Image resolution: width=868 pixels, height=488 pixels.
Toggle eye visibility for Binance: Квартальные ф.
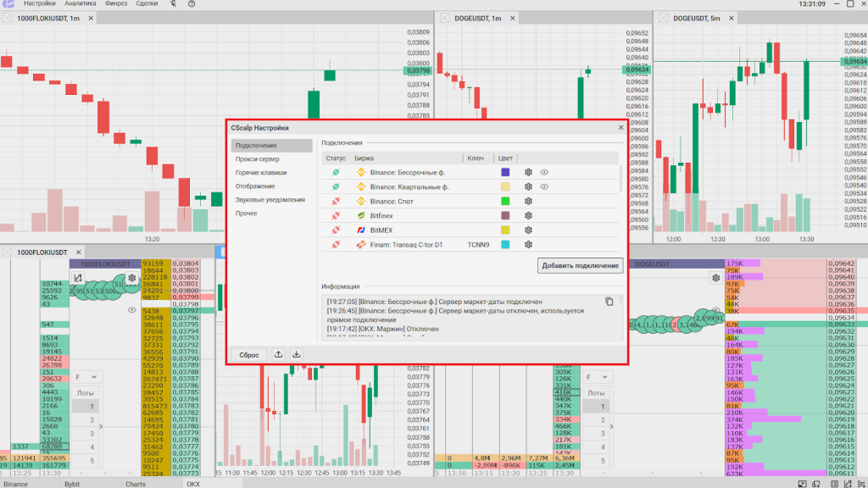(544, 186)
